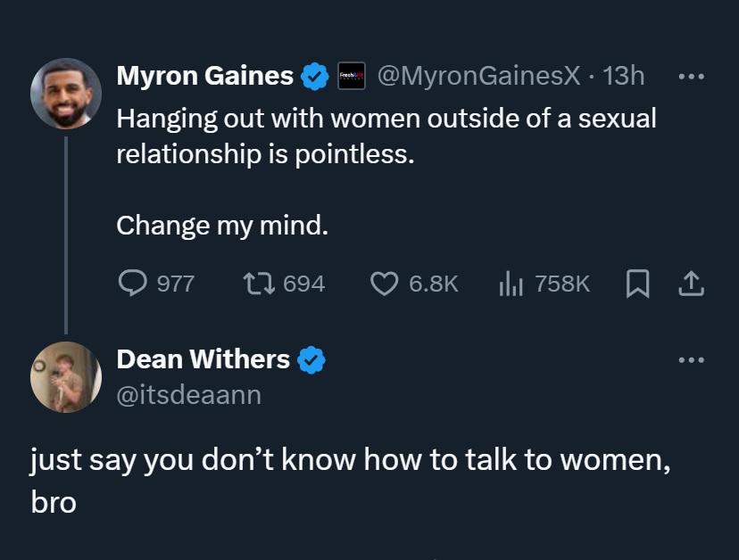
Task: Open Dean Withers profile picture
Action: (66, 377)
